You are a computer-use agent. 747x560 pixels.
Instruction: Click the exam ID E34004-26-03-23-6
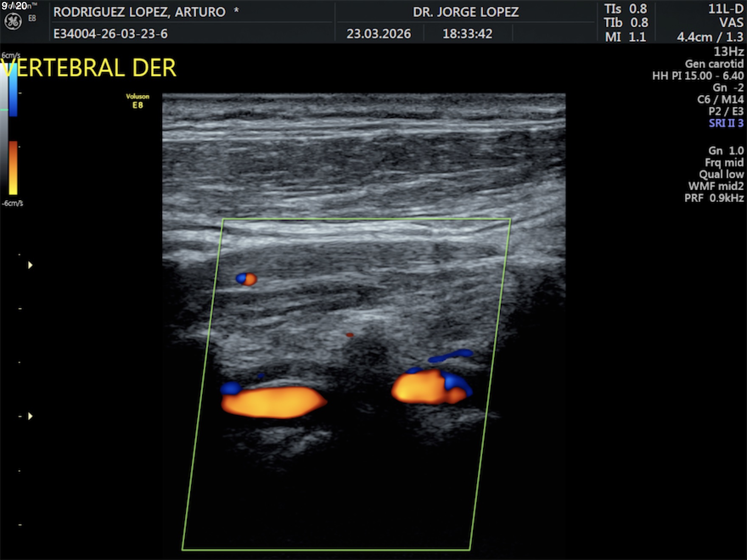[x=110, y=34]
